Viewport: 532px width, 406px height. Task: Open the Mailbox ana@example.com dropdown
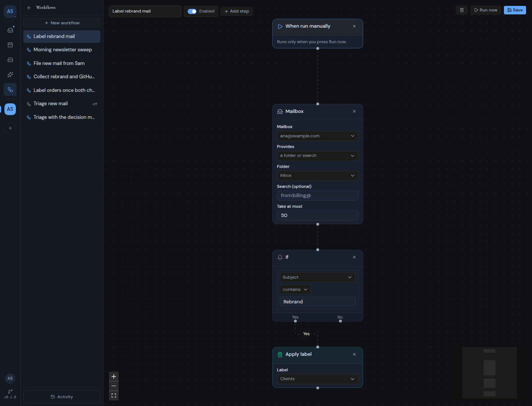pos(318,136)
